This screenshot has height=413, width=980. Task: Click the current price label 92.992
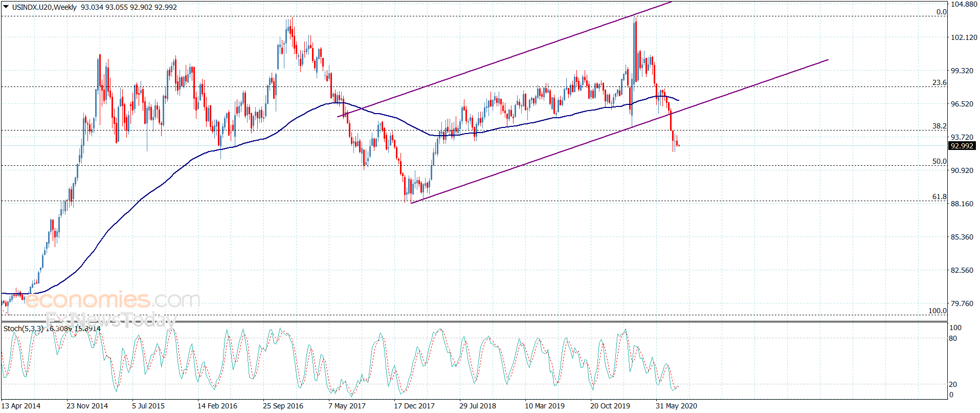[x=962, y=146]
